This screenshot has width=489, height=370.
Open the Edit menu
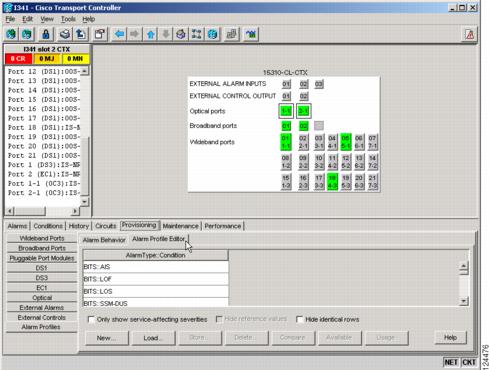(27, 19)
